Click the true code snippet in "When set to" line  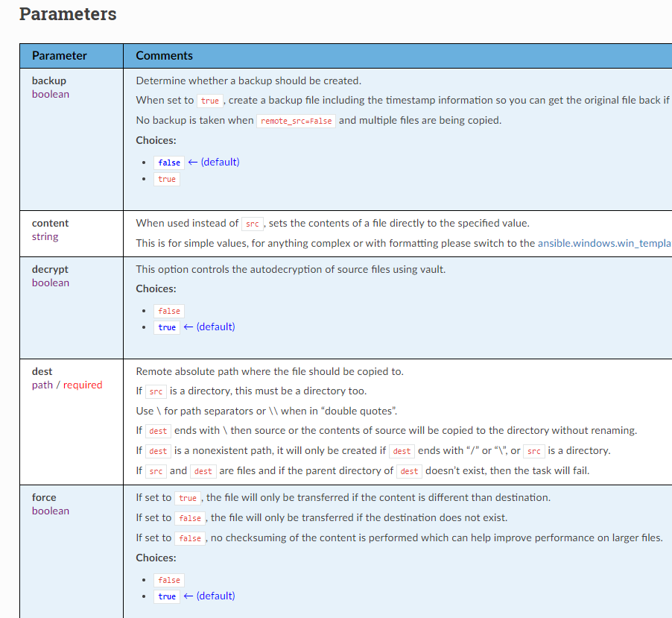click(210, 101)
